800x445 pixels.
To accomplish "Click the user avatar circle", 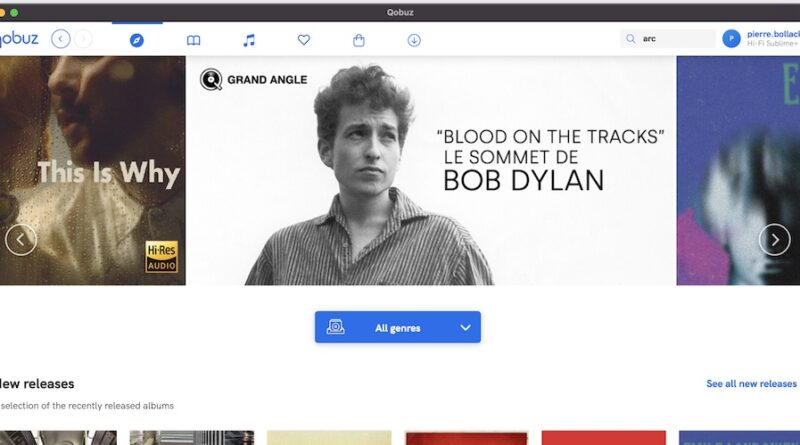I will [x=732, y=39].
